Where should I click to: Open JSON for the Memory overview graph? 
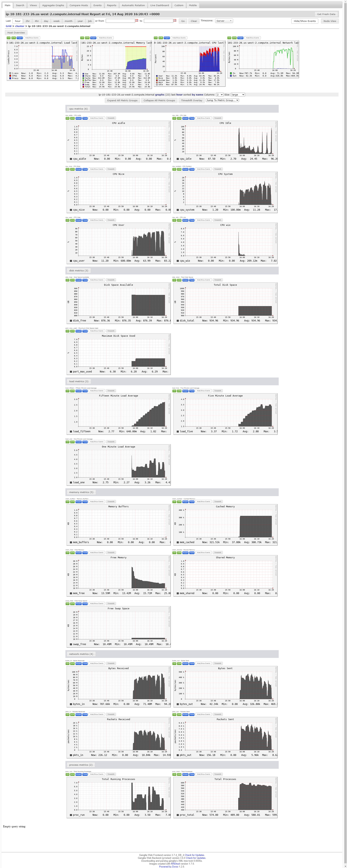click(87, 38)
